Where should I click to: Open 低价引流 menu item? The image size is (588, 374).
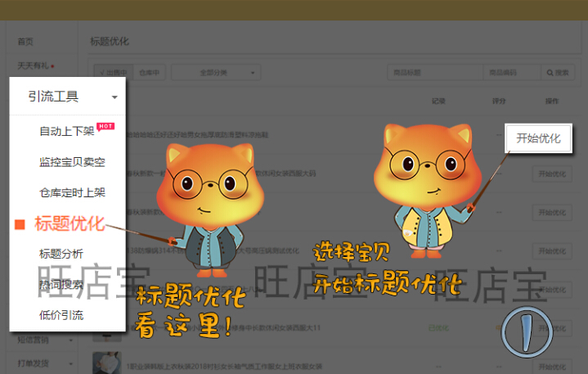pos(61,315)
